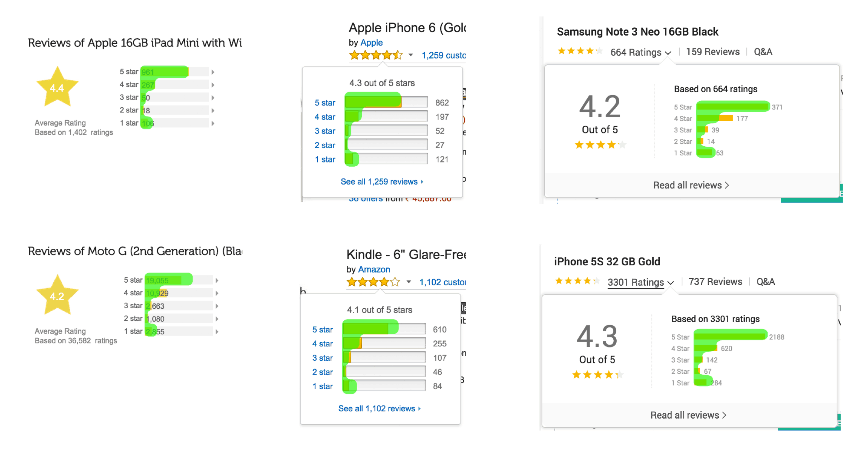Click the 4.4 average rating star icon
The height and width of the screenshot is (452, 868).
tap(57, 87)
